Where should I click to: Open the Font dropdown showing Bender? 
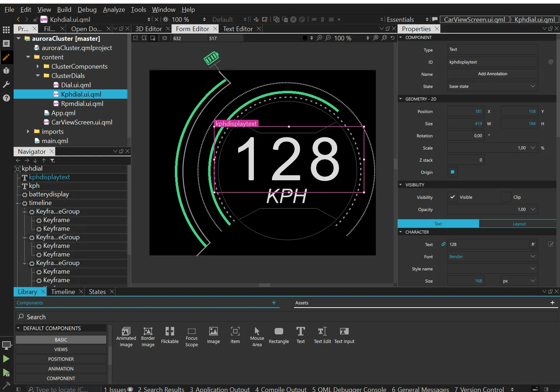pos(492,256)
